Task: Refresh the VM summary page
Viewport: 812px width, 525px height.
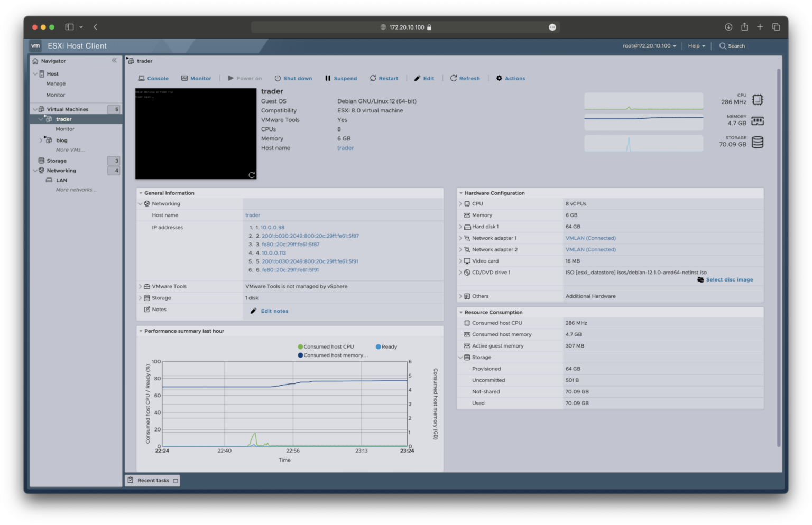Action: point(465,78)
